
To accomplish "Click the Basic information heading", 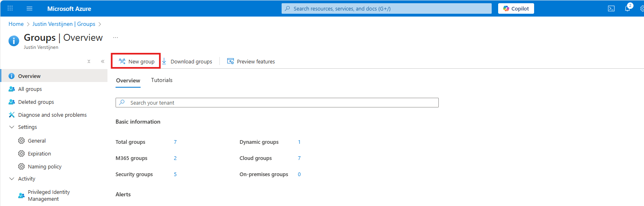I will click(x=138, y=122).
